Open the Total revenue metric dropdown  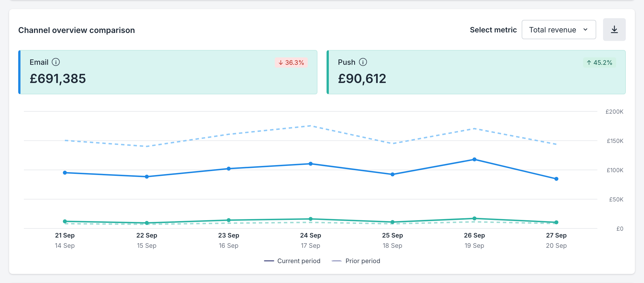click(x=559, y=30)
